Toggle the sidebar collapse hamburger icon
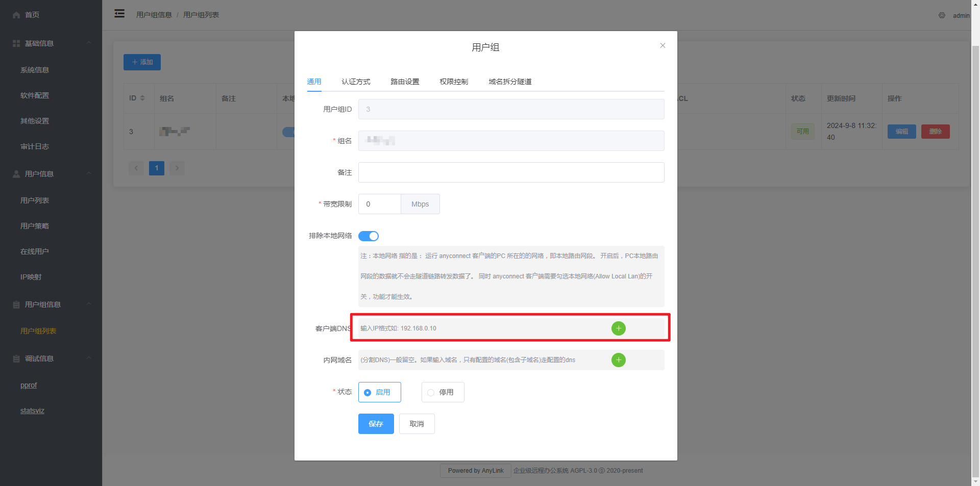Image resolution: width=980 pixels, height=486 pixels. tap(119, 14)
